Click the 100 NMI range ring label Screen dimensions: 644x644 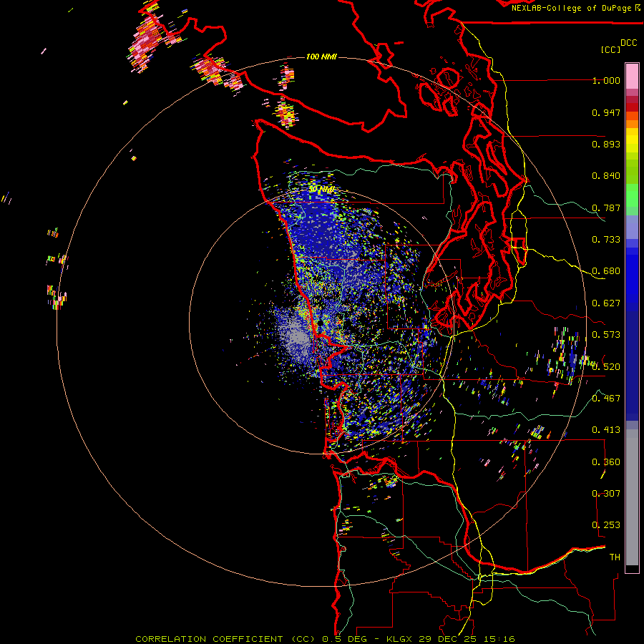(321, 57)
